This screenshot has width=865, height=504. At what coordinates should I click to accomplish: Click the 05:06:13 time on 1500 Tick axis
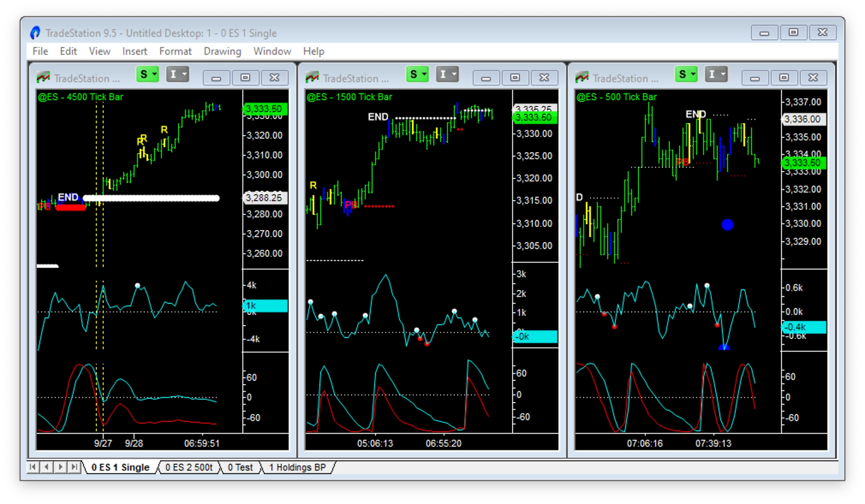pos(375,443)
